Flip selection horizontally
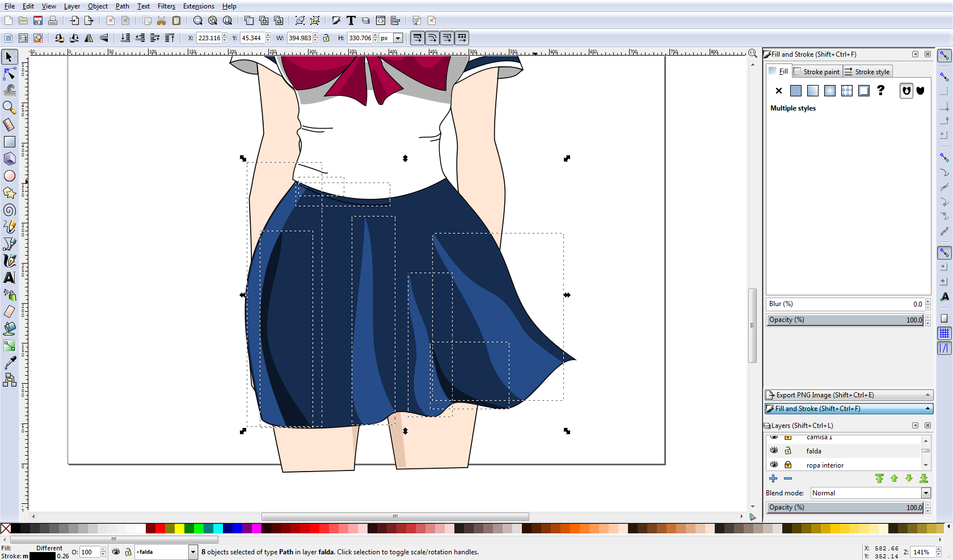The width and height of the screenshot is (953, 560). point(89,38)
